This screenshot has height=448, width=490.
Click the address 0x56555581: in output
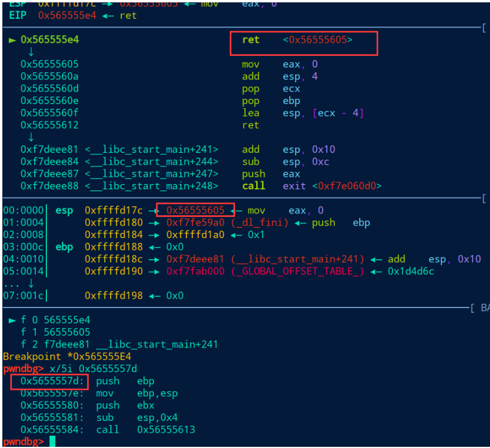pos(52,417)
